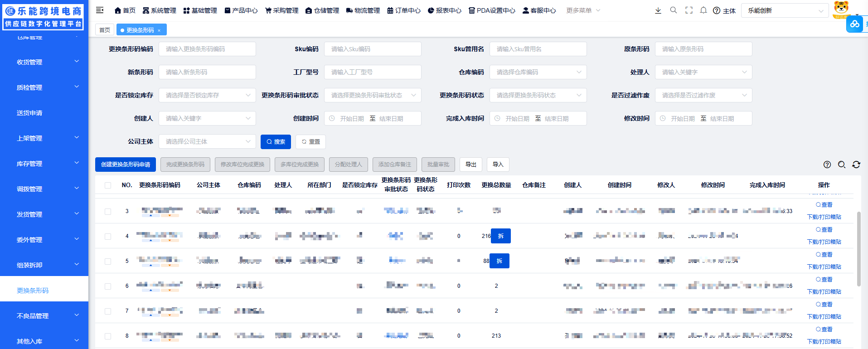Click the 导出 button
Viewport: 868px width, 349px height.
[x=471, y=165]
